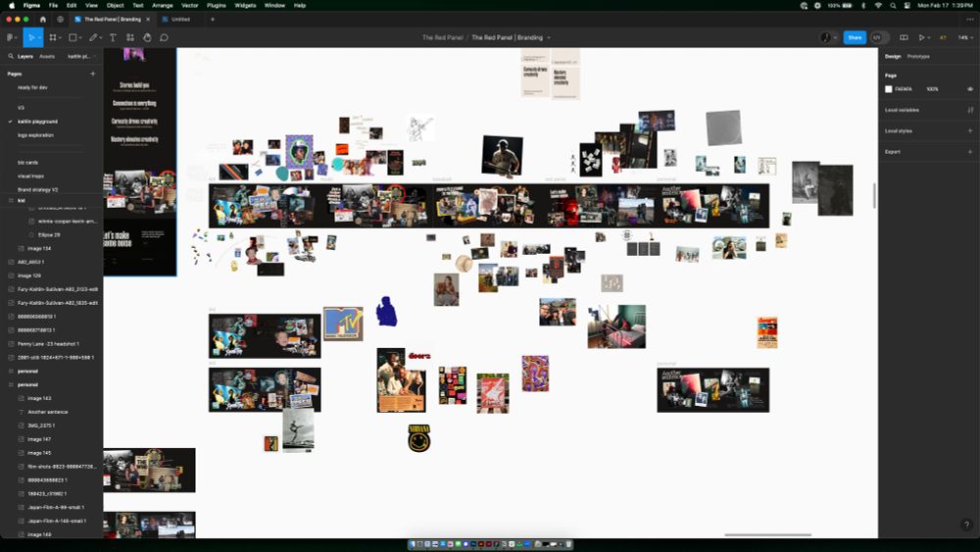Open the kaitlin page dropdown in layers header
This screenshot has height=552, width=980.
point(81,56)
